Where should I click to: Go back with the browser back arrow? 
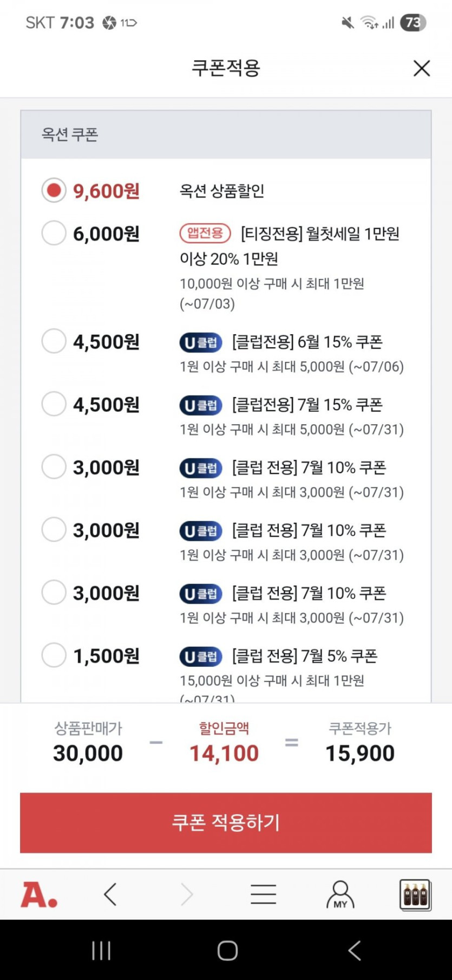[x=110, y=894]
